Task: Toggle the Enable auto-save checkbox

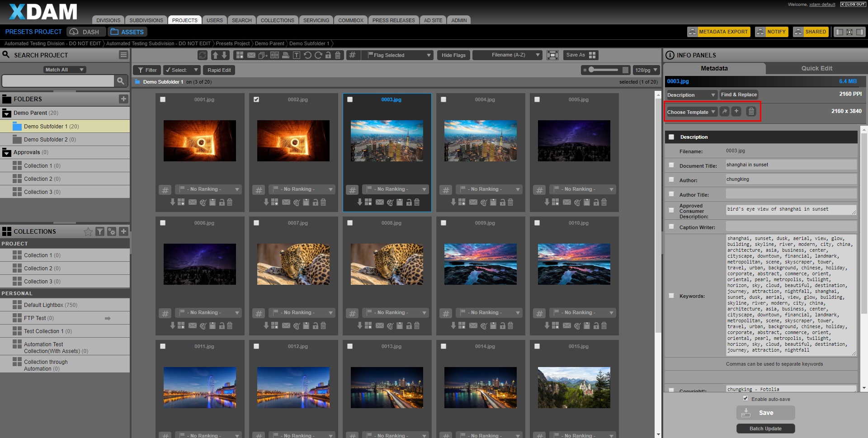Action: [x=745, y=399]
